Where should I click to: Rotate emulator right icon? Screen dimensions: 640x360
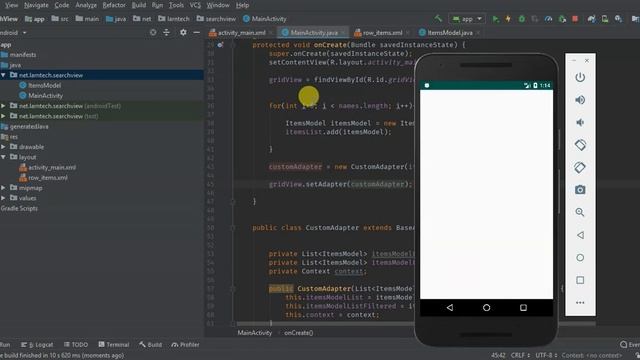[x=580, y=167]
